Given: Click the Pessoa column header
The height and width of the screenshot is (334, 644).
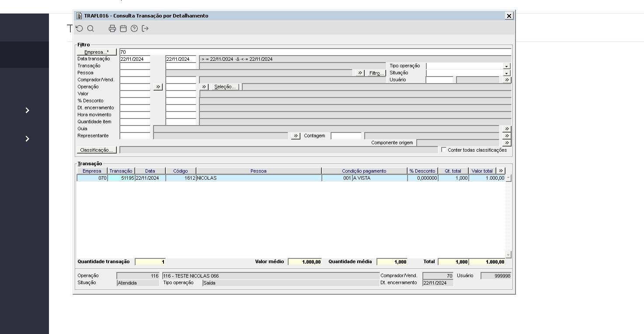Looking at the screenshot, I should [259, 171].
